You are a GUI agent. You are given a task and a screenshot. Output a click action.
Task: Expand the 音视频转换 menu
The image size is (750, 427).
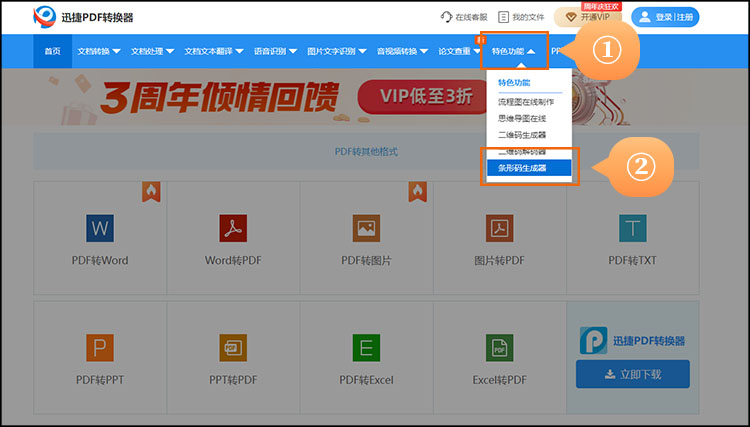pos(402,51)
